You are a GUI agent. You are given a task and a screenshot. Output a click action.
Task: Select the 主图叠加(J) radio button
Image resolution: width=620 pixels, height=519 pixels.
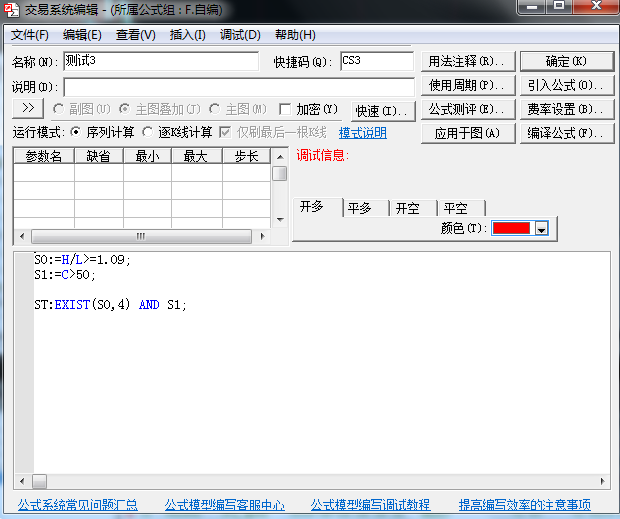coord(125,109)
